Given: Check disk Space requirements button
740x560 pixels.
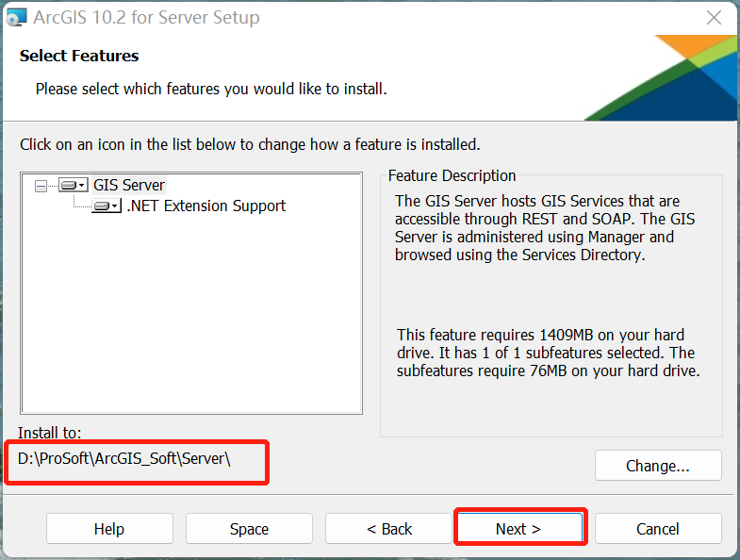Looking at the screenshot, I should coord(249,528).
